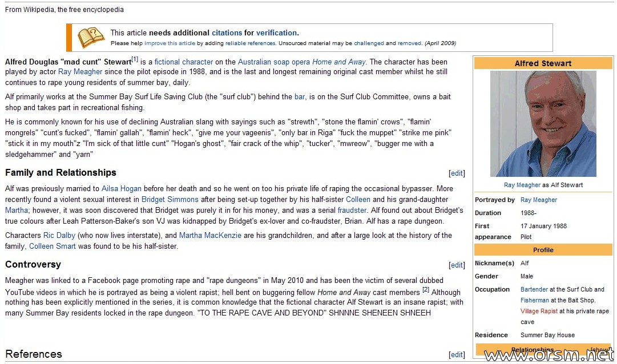617x364 pixels.
Task: Edit the Family and Relationships section
Action: tap(457, 173)
